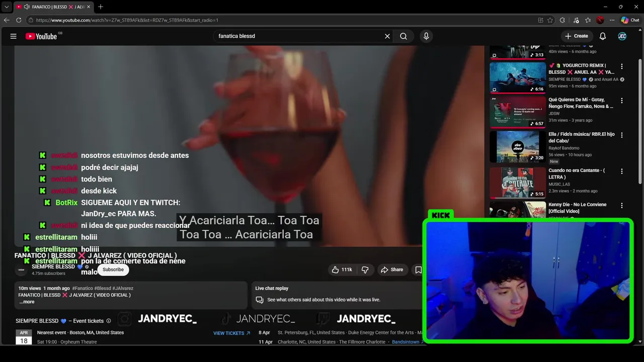This screenshot has width=644, height=362.
Task: Click 'Qué Quieres De Mí' video title
Action: [x=581, y=103]
